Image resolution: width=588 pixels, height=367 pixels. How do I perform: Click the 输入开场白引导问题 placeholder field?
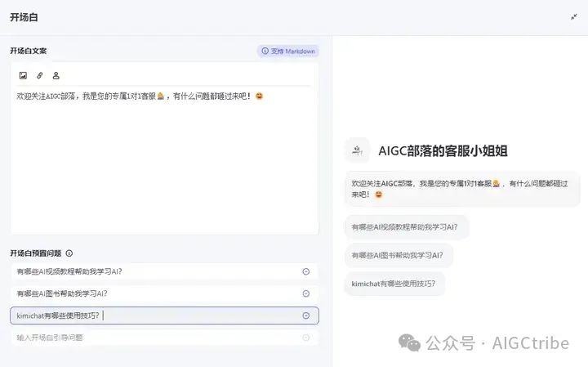coord(147,337)
